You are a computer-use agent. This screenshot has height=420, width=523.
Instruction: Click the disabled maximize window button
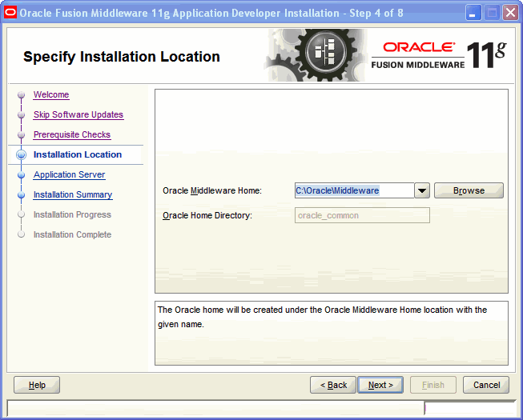click(x=492, y=13)
